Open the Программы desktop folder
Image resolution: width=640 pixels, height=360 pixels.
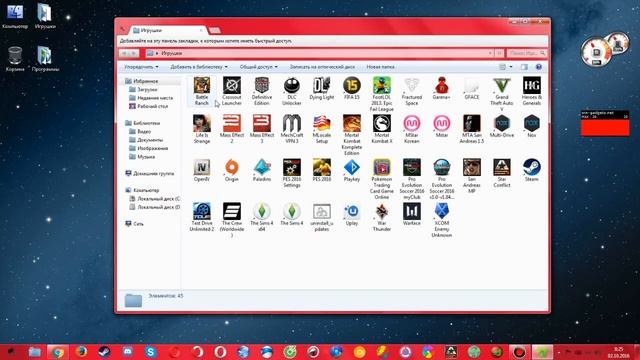45,59
